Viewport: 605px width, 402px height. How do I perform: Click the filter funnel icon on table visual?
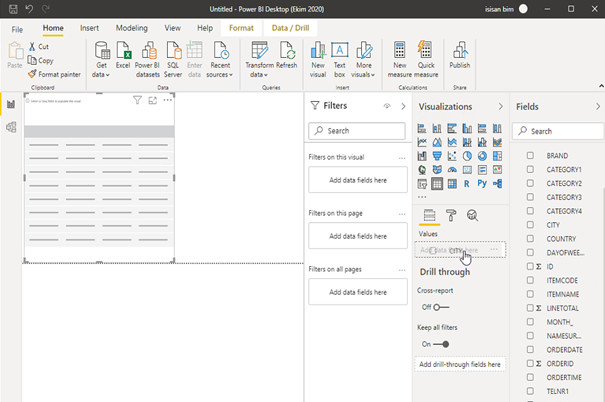pos(137,101)
